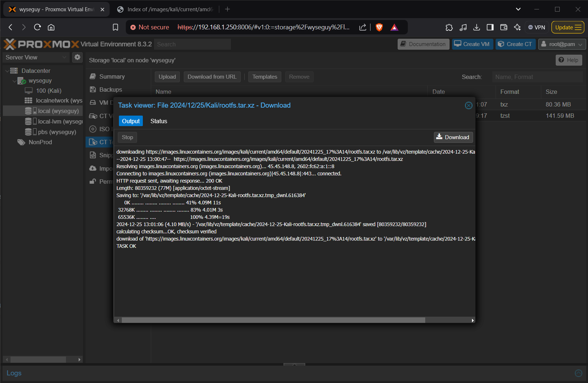Click the Create VM button
The width and height of the screenshot is (588, 383).
472,44
